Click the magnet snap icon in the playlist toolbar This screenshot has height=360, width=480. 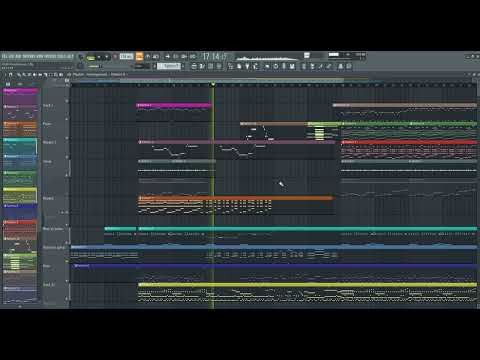(11, 75)
